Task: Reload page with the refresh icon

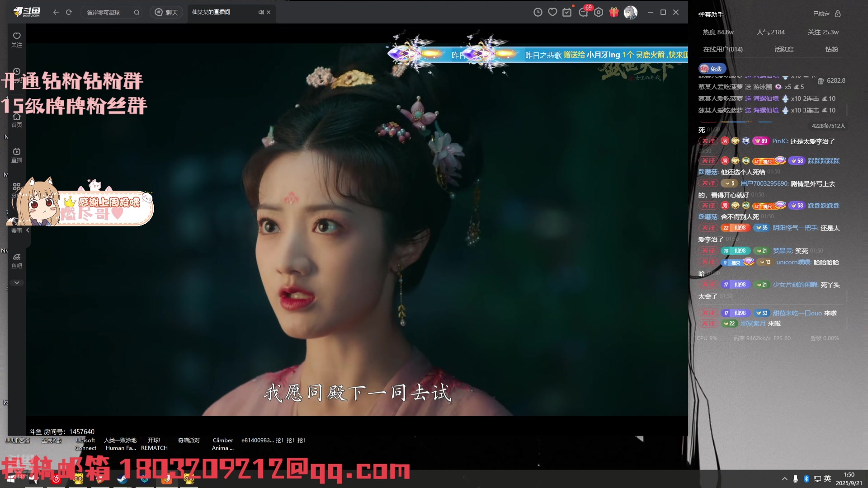Action: [69, 12]
